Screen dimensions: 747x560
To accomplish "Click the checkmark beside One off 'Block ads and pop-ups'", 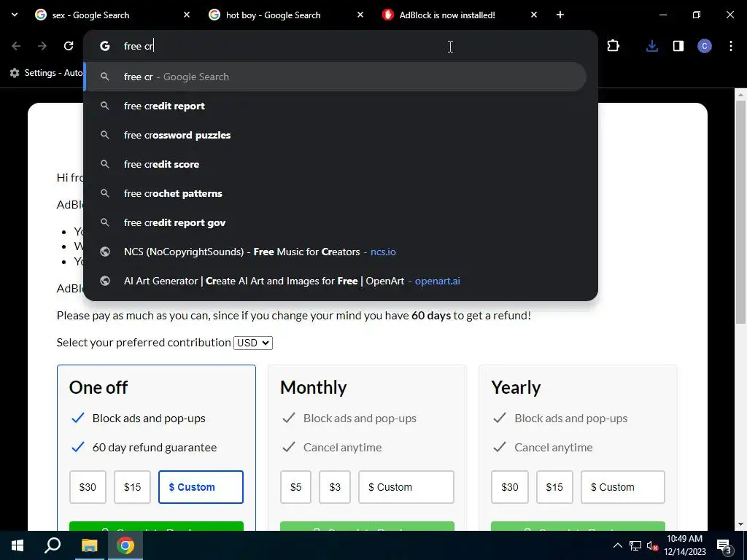I will point(77,418).
